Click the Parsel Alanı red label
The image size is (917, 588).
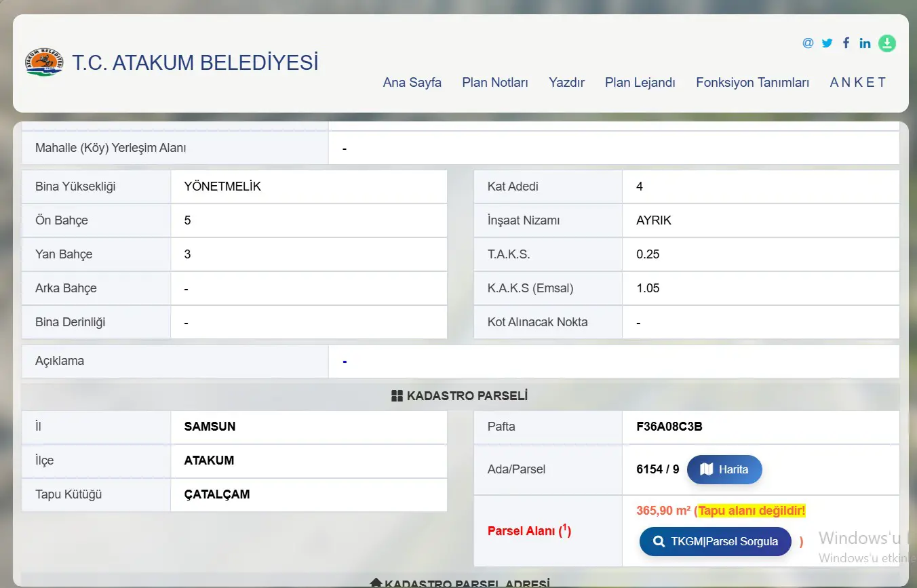(x=529, y=531)
